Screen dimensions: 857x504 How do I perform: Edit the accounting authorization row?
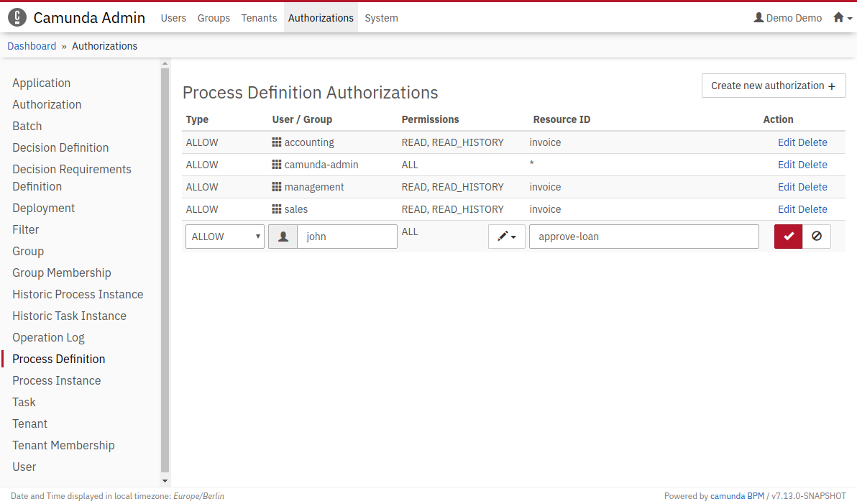click(x=787, y=142)
